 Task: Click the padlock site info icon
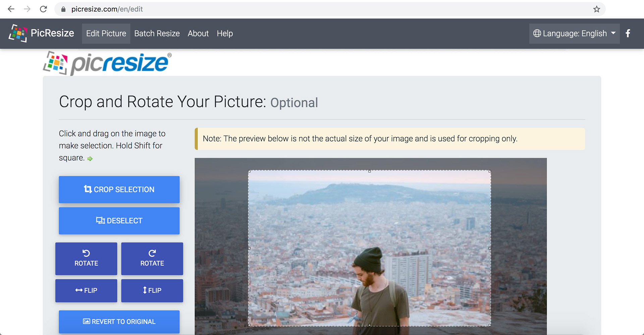point(63,9)
